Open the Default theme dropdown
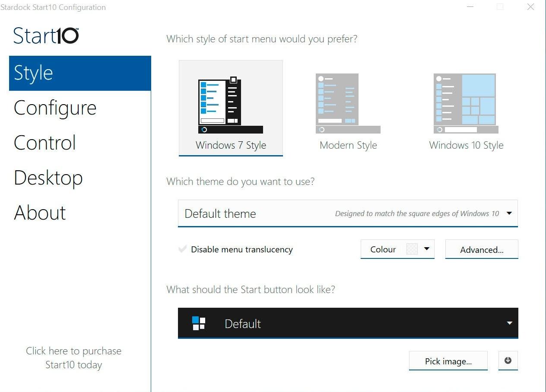Image resolution: width=546 pixels, height=392 pixels. pos(348,214)
